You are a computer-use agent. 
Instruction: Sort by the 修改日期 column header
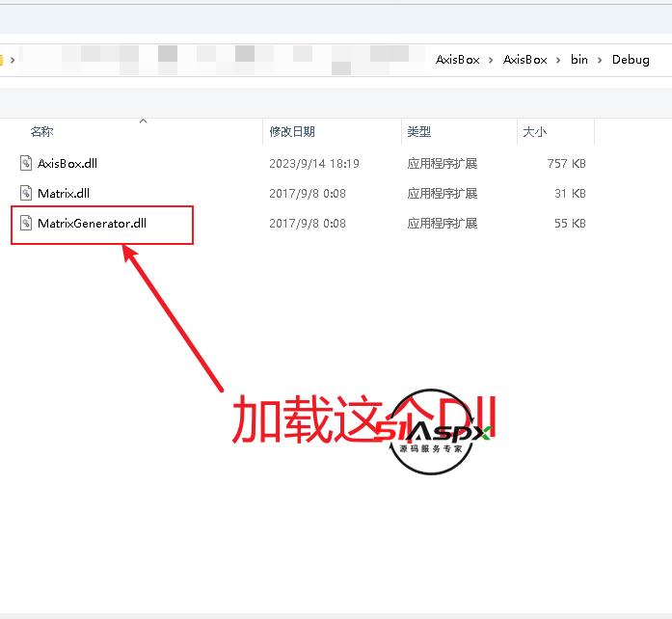[292, 131]
